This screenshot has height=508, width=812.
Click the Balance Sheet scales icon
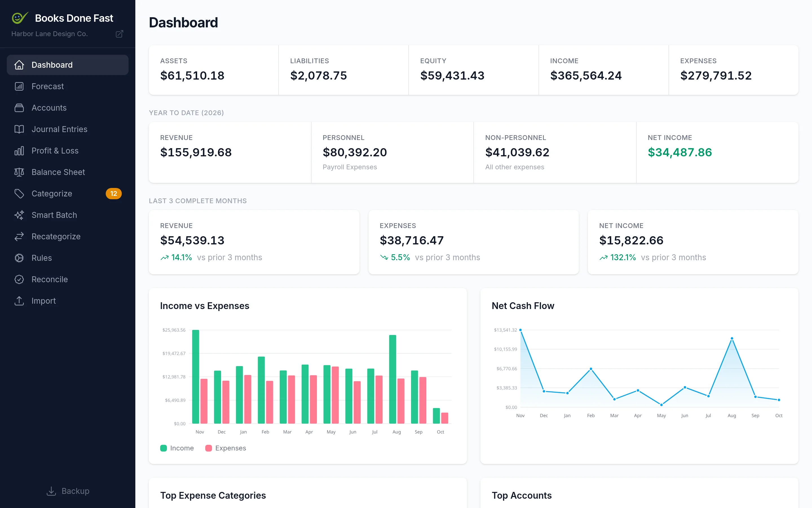click(19, 172)
